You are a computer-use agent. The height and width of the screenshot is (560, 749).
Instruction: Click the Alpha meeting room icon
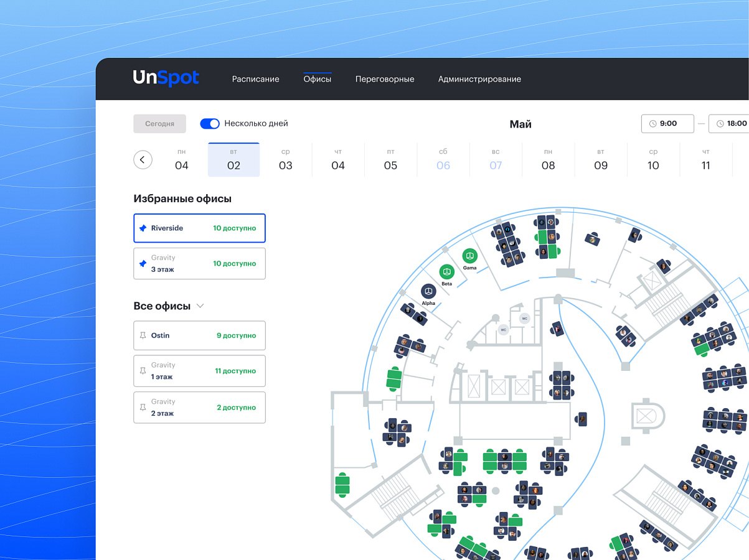[x=428, y=291]
